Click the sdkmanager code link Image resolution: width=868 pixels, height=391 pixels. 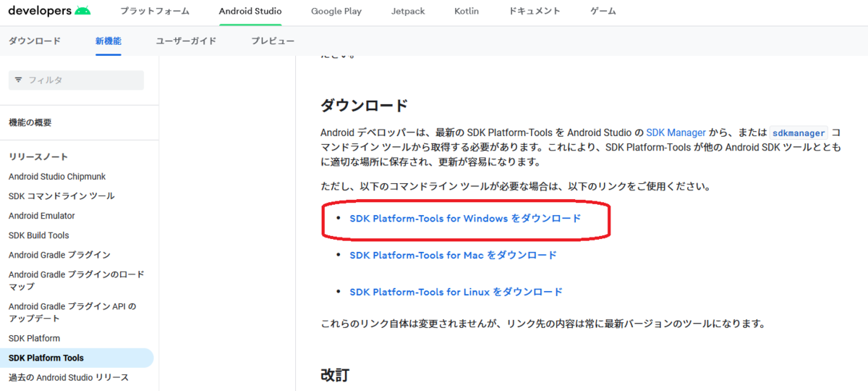[x=798, y=133]
